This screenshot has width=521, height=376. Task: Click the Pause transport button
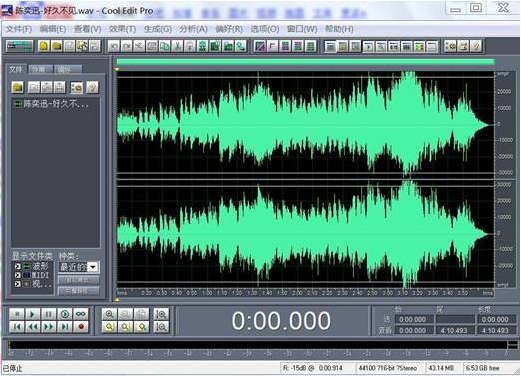[x=49, y=314]
